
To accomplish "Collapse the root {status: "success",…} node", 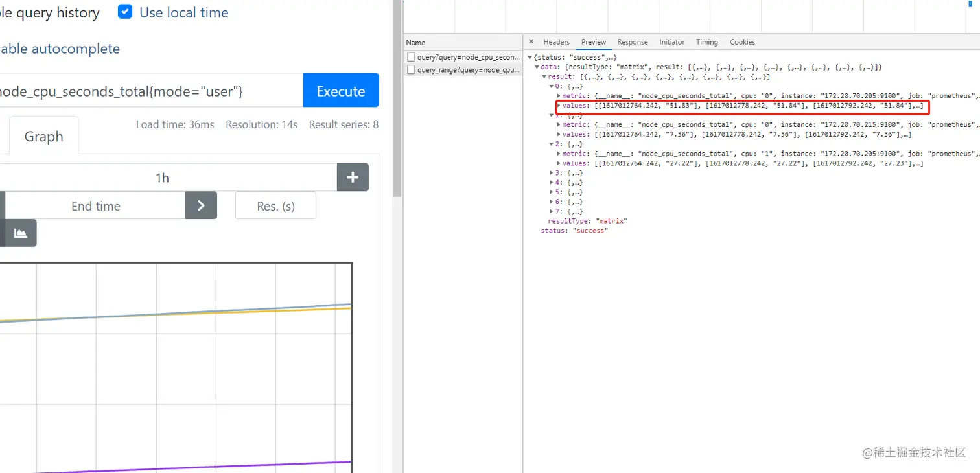I will [x=530, y=58].
